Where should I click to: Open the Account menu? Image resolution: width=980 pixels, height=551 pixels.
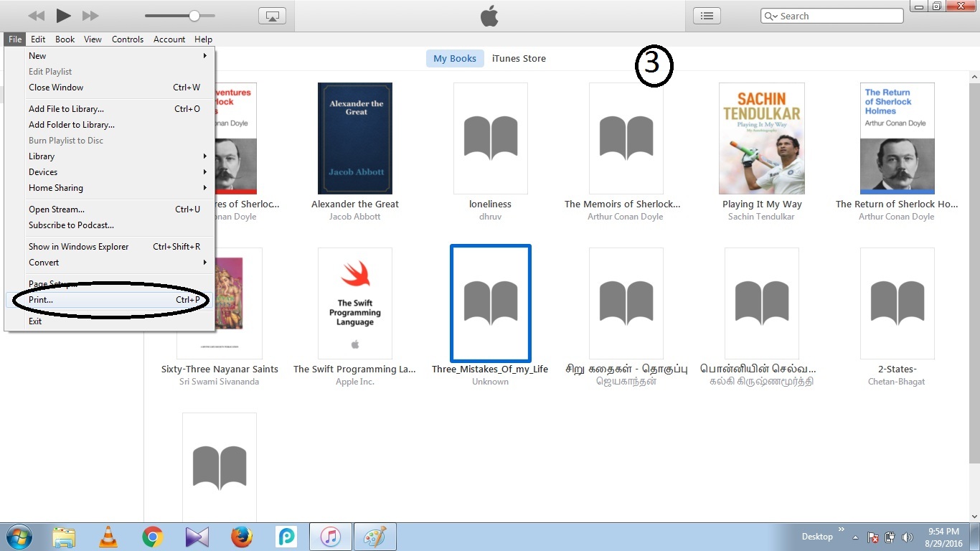pos(169,39)
